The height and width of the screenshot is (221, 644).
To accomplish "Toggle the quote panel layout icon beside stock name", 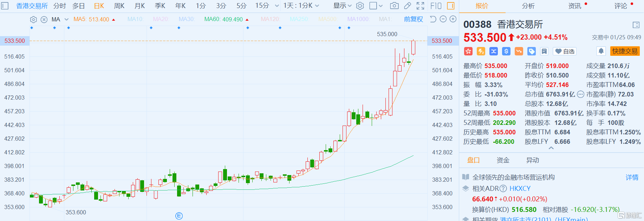I will point(636,25).
